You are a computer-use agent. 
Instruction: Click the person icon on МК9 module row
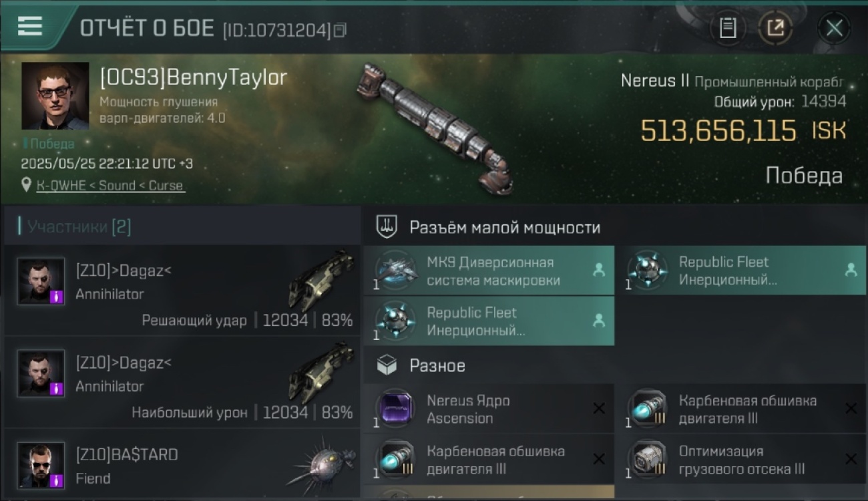pos(599,270)
